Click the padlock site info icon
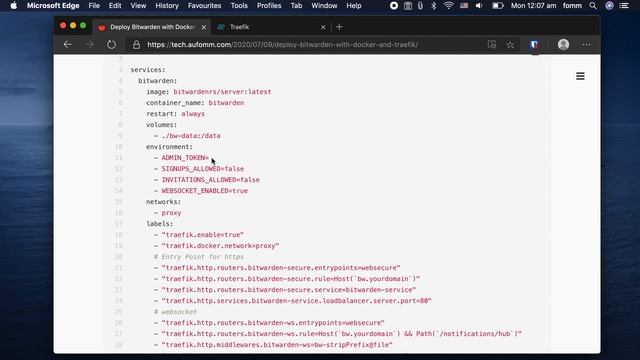Viewport: 640px width, 360px height. pyautogui.click(x=136, y=44)
